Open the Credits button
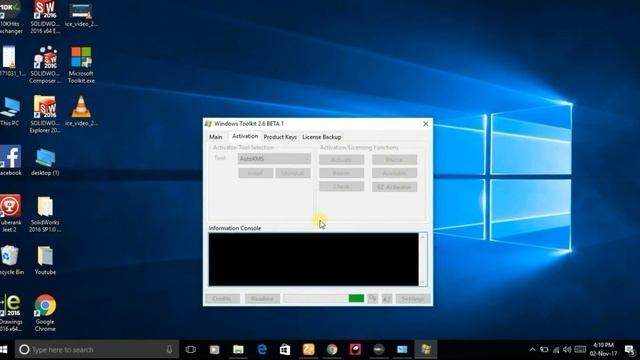Viewport: 640px width, 360px height. click(x=222, y=299)
